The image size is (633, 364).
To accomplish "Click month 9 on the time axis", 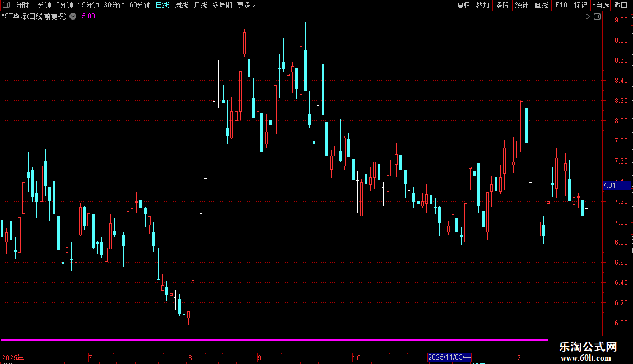I will [259, 357].
